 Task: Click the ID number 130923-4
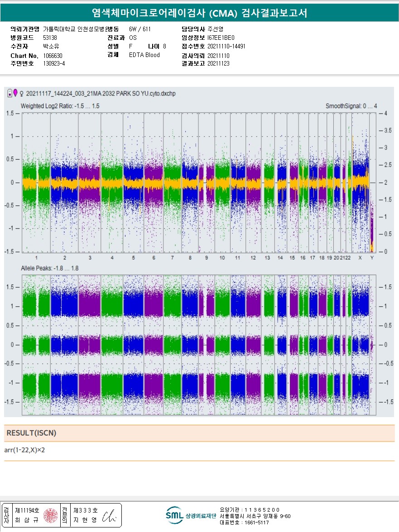(53, 63)
